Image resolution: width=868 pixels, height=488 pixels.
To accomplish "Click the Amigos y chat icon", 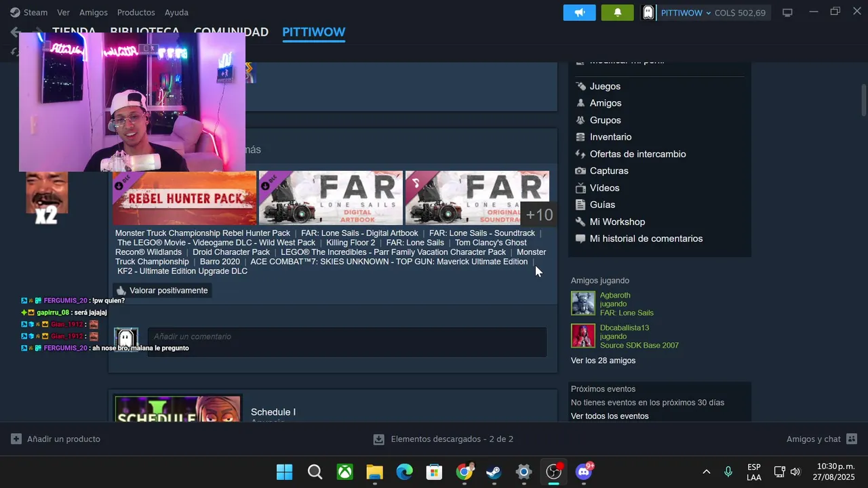I will [x=852, y=439].
